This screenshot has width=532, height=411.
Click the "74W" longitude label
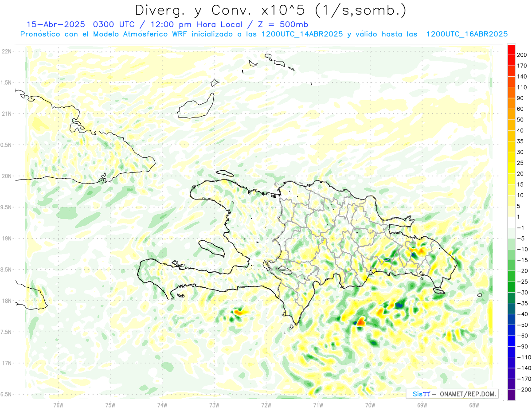tap(162, 405)
